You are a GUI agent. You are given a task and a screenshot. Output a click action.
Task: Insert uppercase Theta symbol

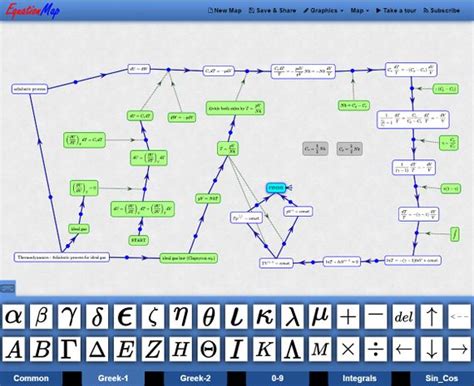(x=208, y=349)
